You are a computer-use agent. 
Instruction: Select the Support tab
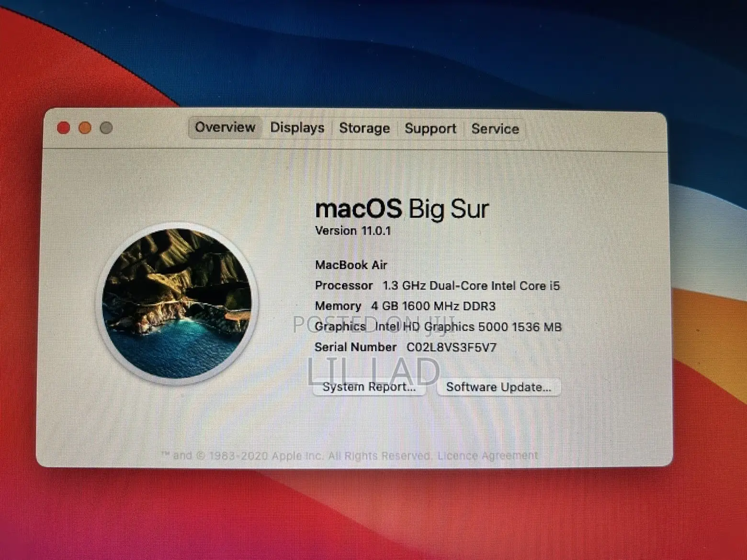coord(430,129)
